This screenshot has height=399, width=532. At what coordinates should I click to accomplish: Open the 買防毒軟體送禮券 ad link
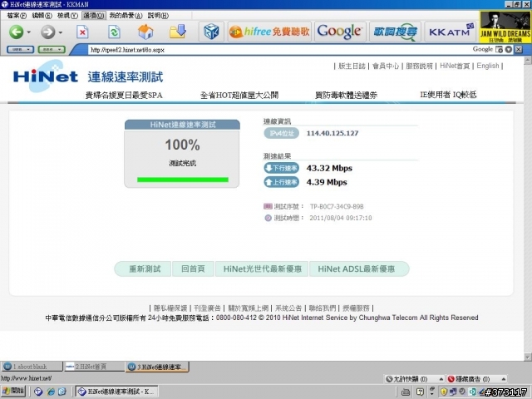pos(346,95)
